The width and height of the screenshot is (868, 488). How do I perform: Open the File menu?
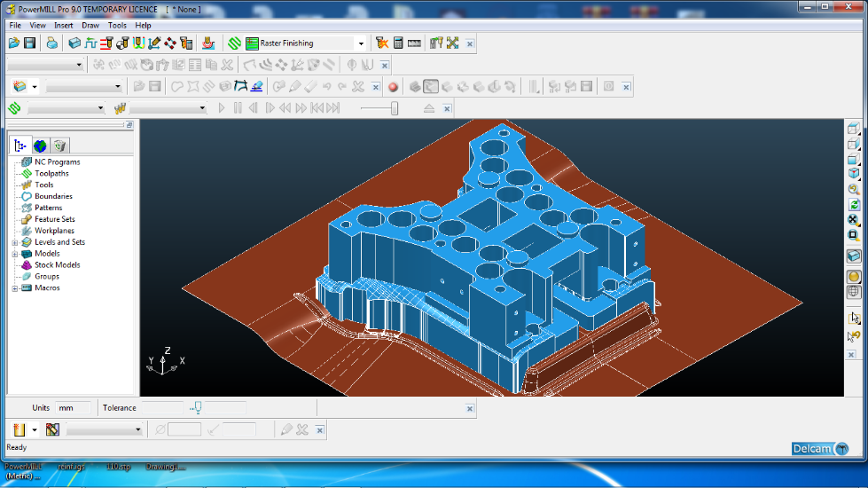[15, 26]
